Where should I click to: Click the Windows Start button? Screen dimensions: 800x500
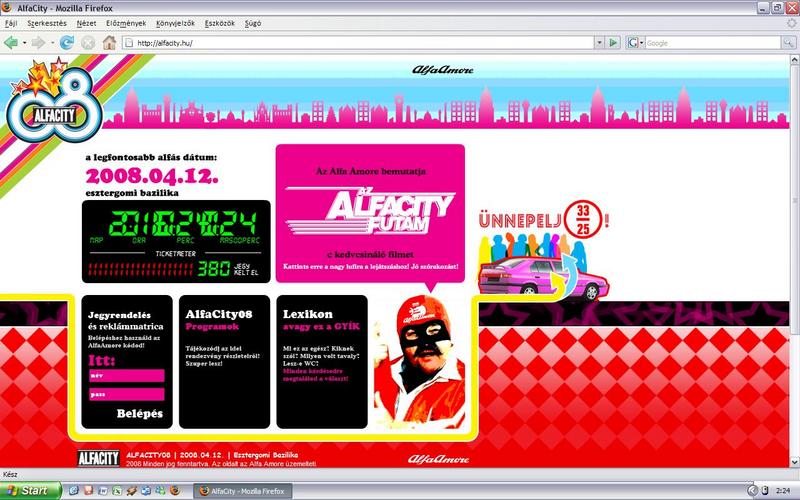31,491
